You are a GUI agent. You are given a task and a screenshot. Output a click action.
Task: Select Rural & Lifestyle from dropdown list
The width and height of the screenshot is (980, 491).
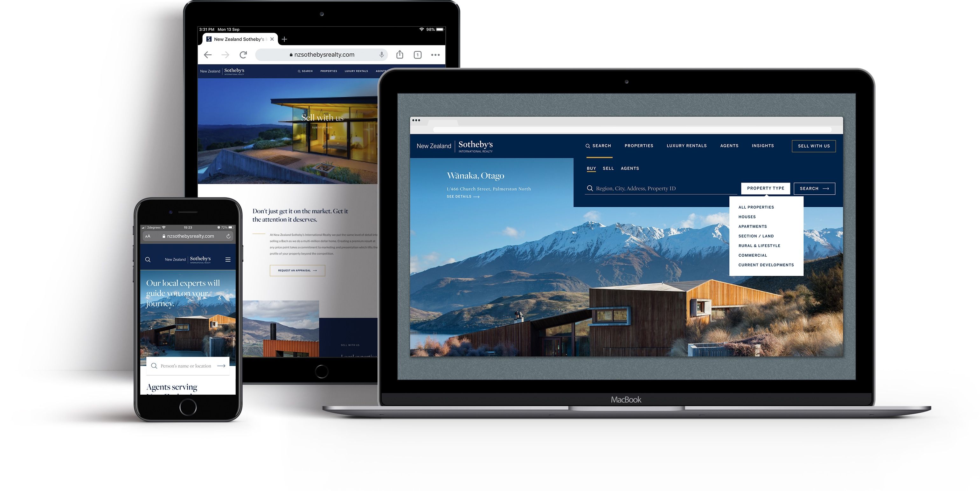point(759,245)
